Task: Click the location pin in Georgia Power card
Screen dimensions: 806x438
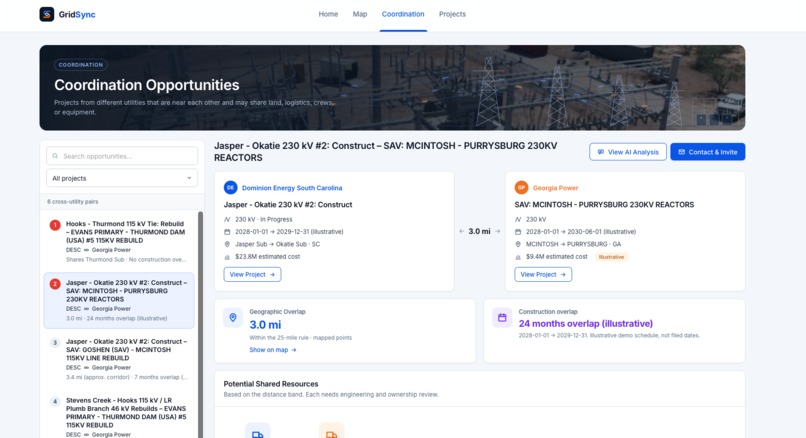Action: point(518,244)
